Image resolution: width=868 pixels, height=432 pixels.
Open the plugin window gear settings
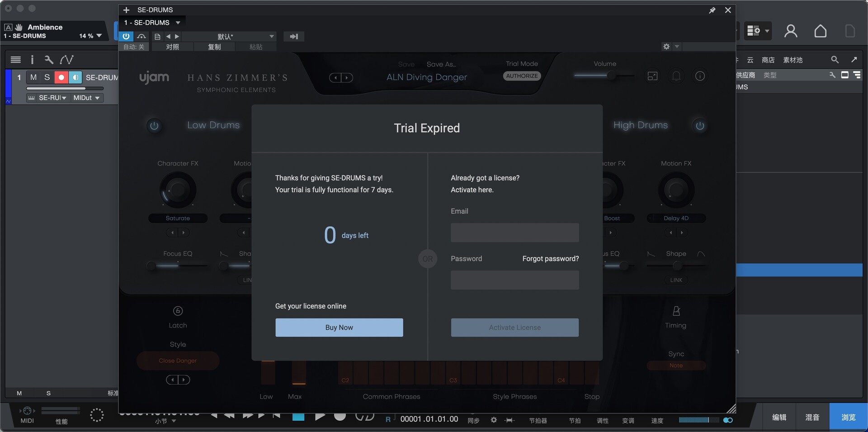(x=666, y=47)
